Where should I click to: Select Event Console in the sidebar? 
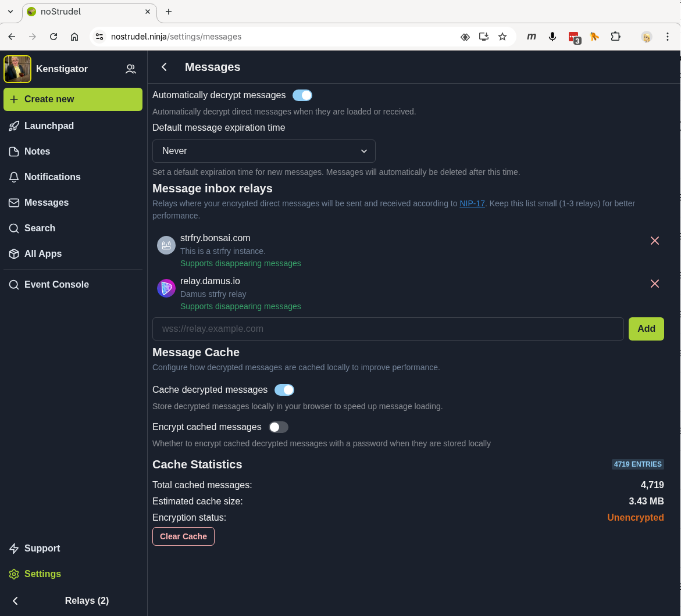49,284
